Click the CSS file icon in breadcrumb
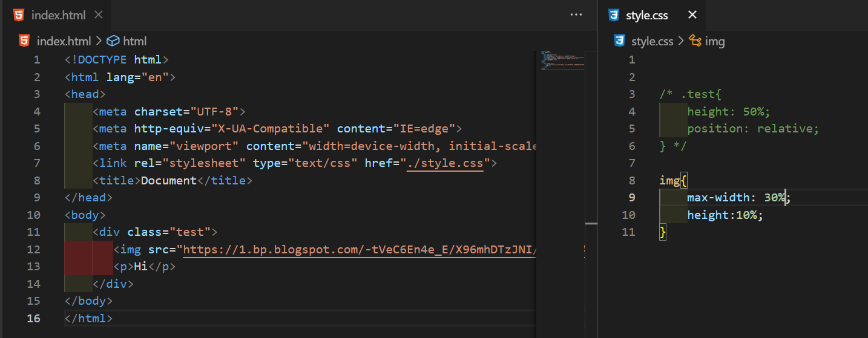 [x=619, y=41]
